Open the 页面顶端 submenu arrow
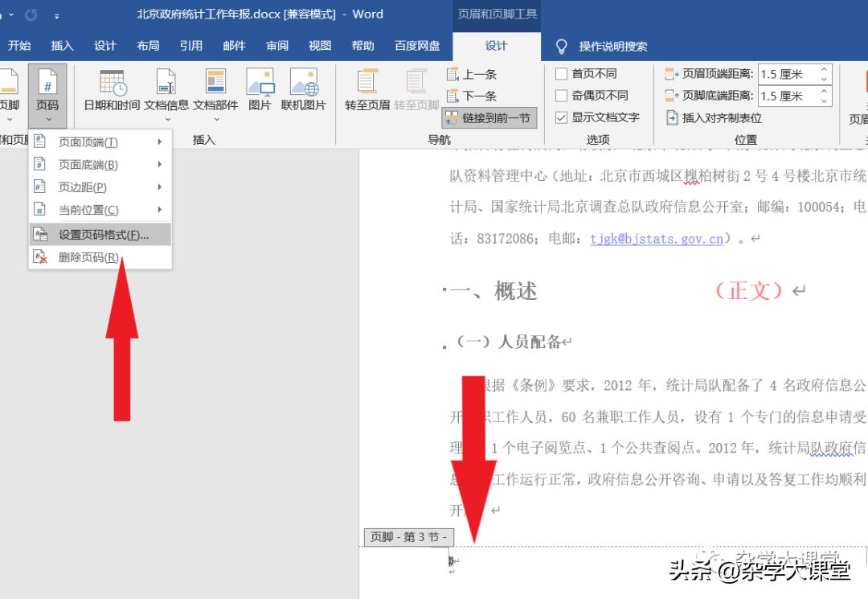Screen dimensions: 868x599 (161, 142)
